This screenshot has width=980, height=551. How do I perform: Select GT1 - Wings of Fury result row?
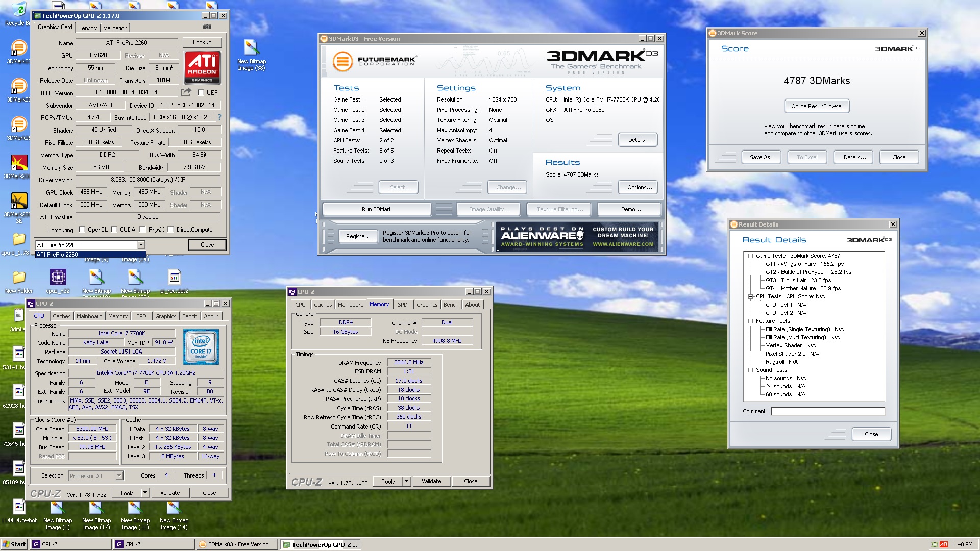[804, 264]
